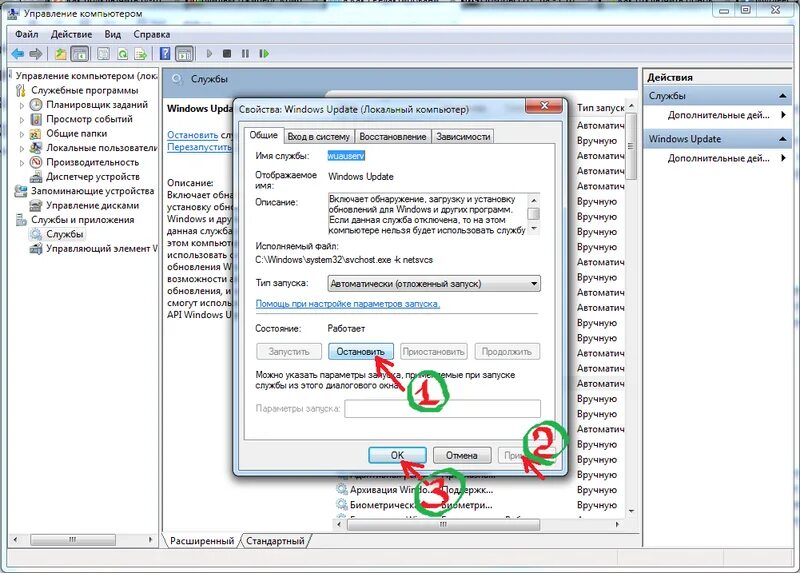Toggle the Show/Hide Action Pane toolbar icon
This screenshot has height=573, width=800.
click(184, 54)
